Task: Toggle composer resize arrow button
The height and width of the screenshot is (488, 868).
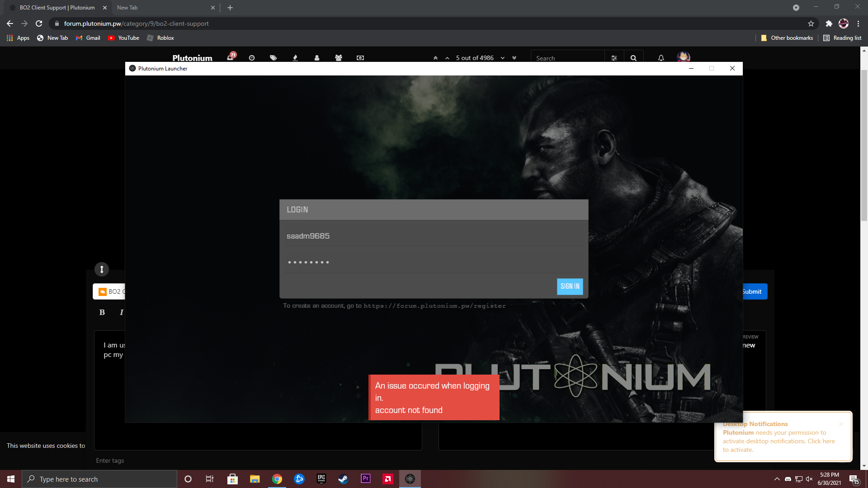Action: coord(102,269)
